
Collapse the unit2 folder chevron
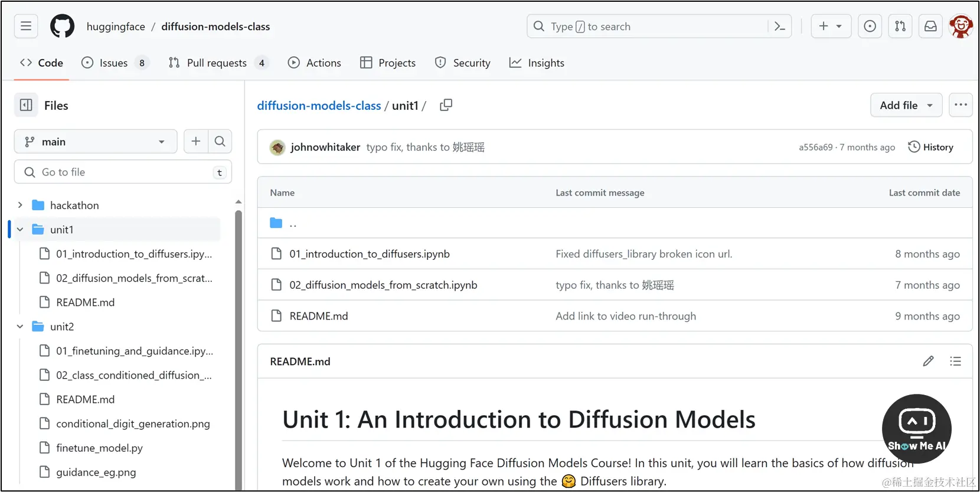[x=20, y=326]
